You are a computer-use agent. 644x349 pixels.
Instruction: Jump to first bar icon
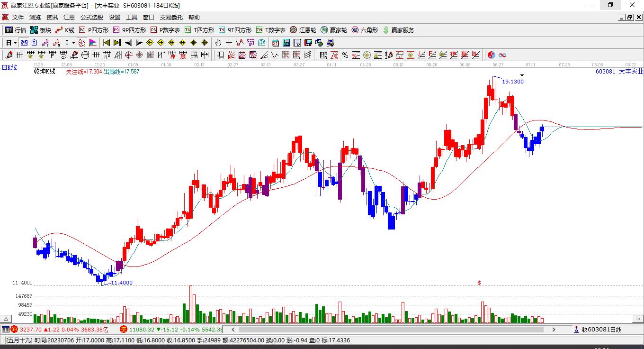[107, 43]
